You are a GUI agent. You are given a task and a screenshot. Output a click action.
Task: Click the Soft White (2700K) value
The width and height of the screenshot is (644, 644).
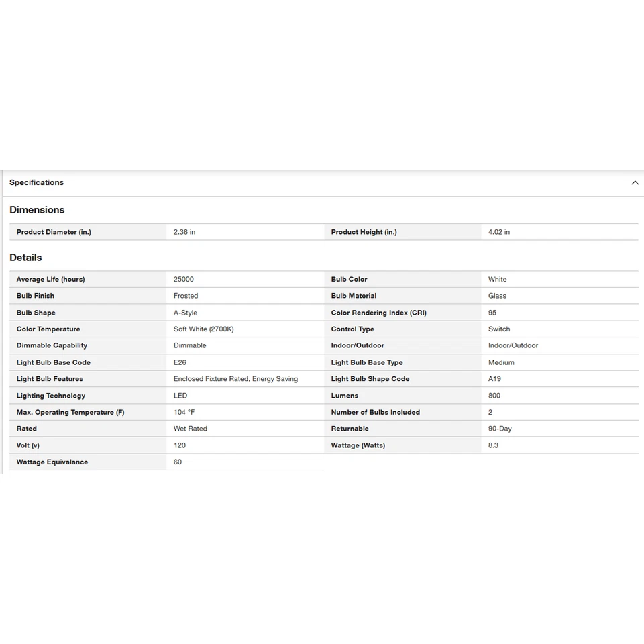tap(204, 329)
